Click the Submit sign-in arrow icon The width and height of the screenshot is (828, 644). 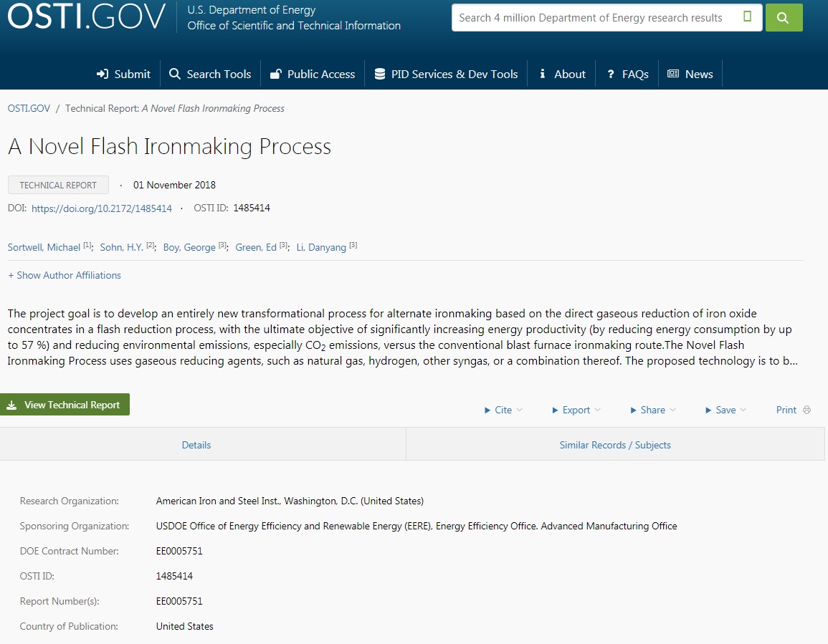tap(102, 74)
